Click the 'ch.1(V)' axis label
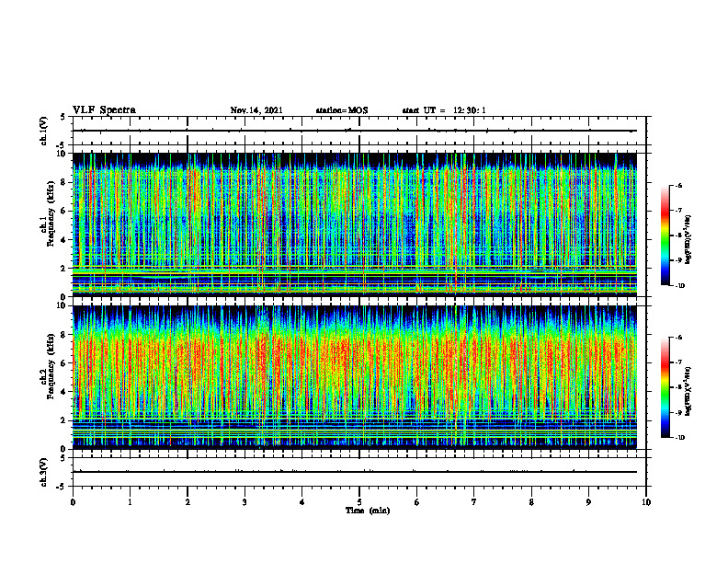The height and width of the screenshot is (563, 728). click(x=44, y=131)
